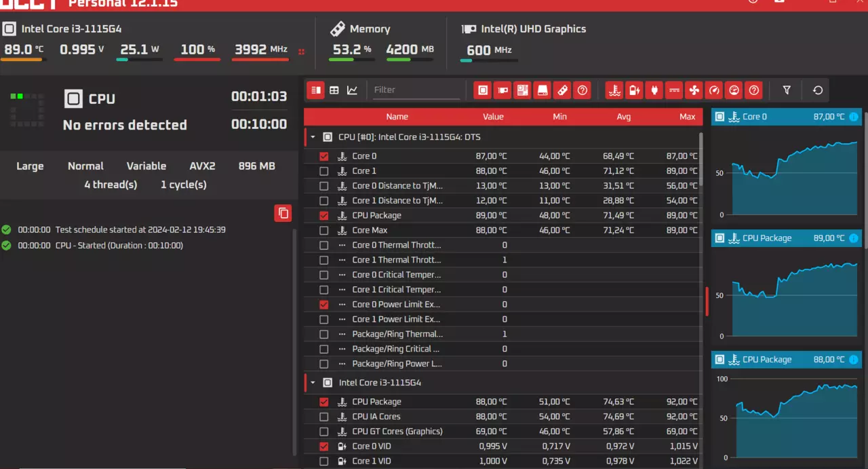
Task: Click the '896 MB' memory setting
Action: pos(256,166)
